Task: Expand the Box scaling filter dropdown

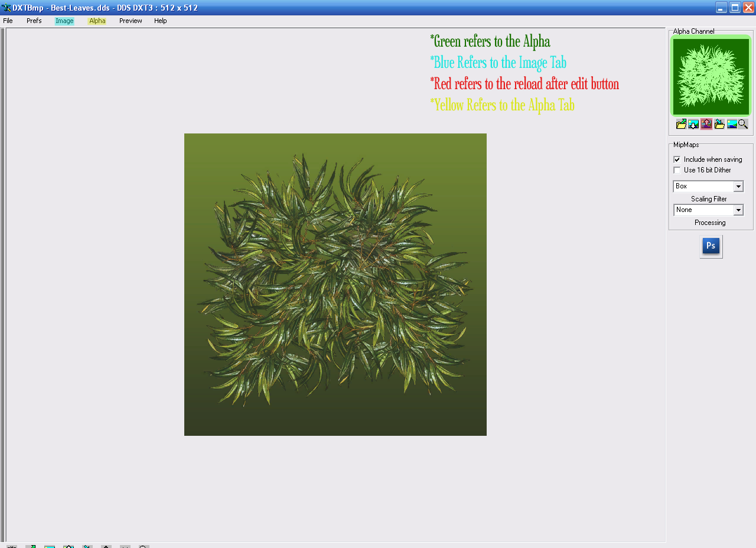Action: (x=738, y=187)
